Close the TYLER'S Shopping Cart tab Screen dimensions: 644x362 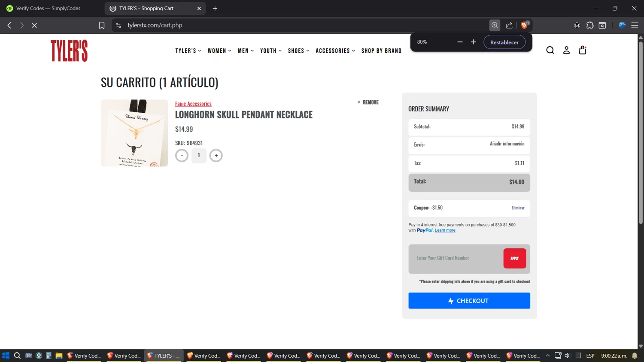(x=199, y=8)
